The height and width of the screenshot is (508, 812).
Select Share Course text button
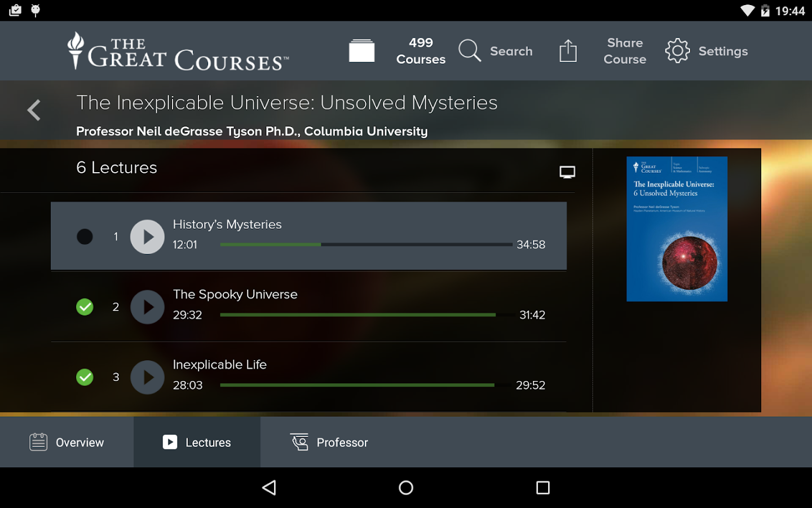[625, 51]
